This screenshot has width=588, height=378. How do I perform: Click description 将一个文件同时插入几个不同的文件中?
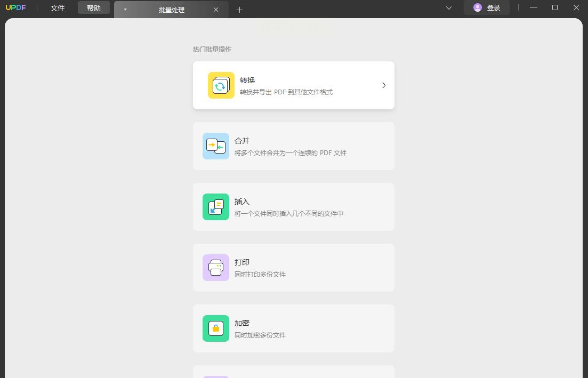click(x=289, y=213)
